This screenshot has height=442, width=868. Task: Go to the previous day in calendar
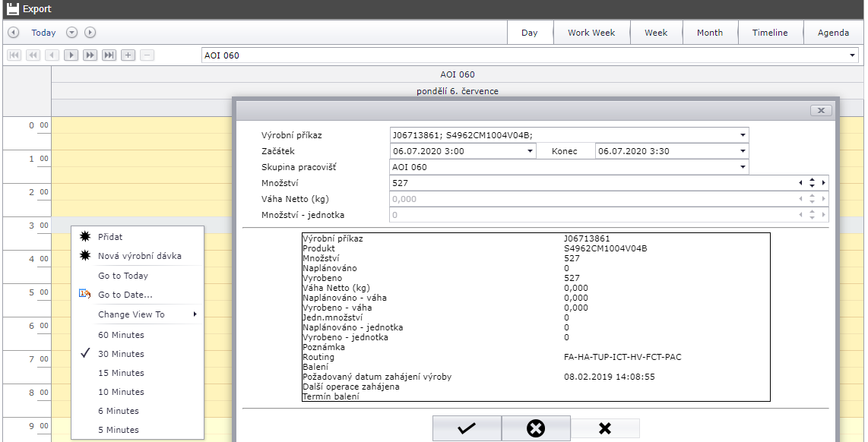13,33
